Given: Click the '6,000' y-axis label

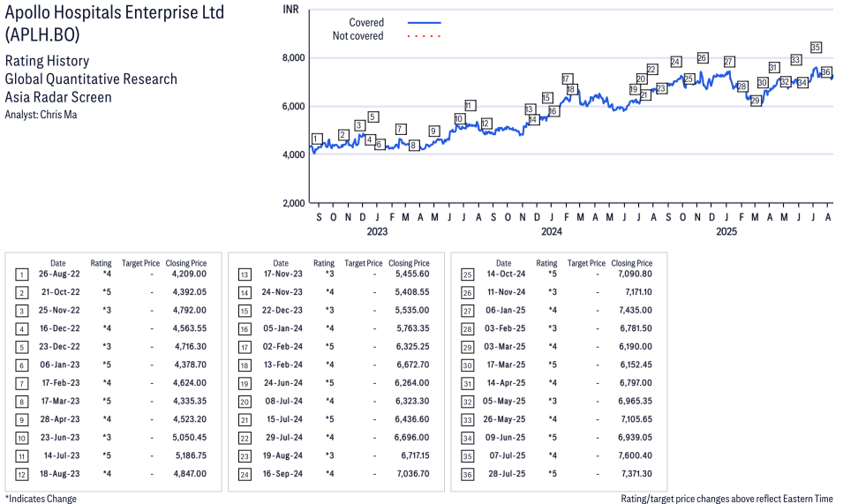Looking at the screenshot, I should [294, 107].
